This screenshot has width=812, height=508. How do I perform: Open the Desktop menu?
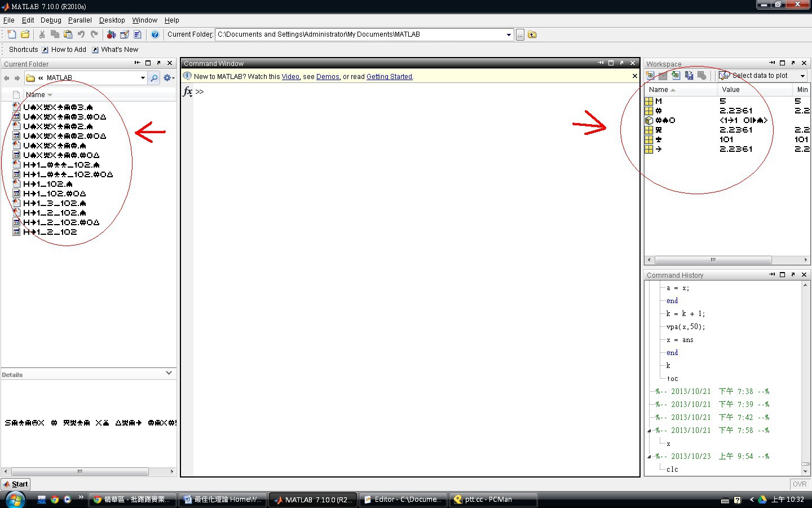tap(112, 20)
